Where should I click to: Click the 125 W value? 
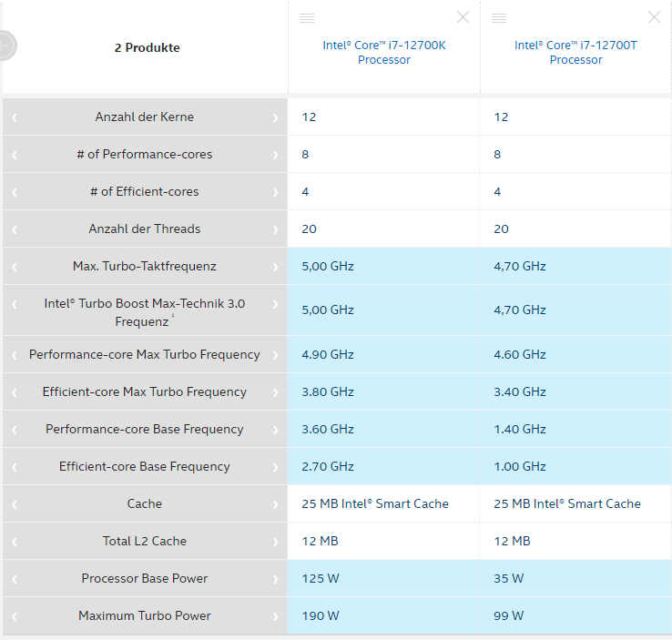tap(321, 578)
